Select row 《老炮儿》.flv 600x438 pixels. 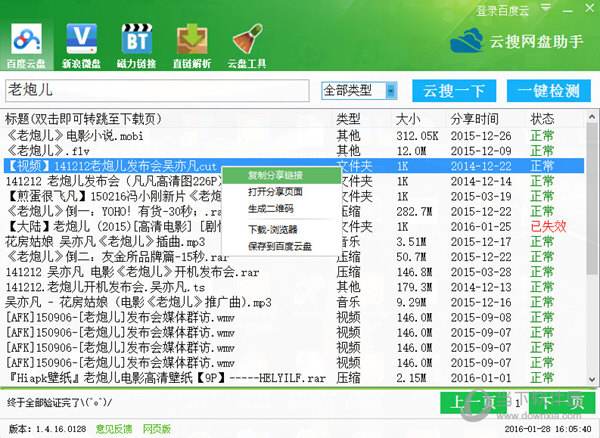point(294,151)
